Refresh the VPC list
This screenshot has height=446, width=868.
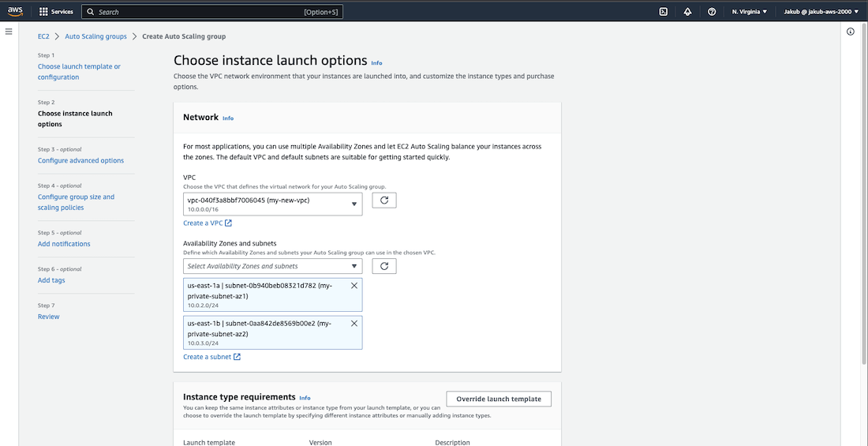384,201
